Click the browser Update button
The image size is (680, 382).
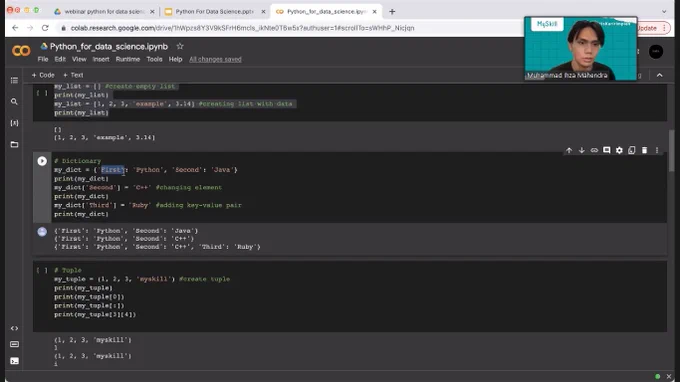click(653, 28)
